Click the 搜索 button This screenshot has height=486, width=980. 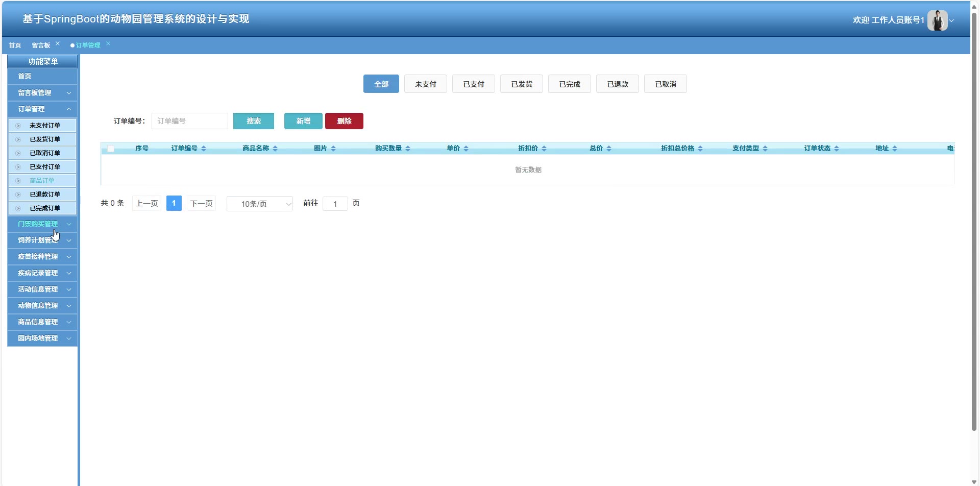tap(254, 121)
